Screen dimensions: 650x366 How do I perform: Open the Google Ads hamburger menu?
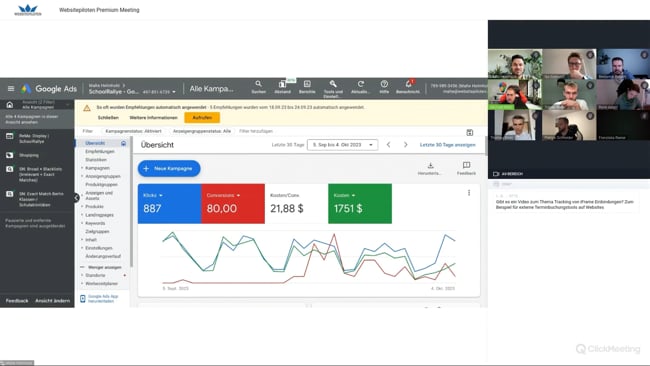click(11, 89)
